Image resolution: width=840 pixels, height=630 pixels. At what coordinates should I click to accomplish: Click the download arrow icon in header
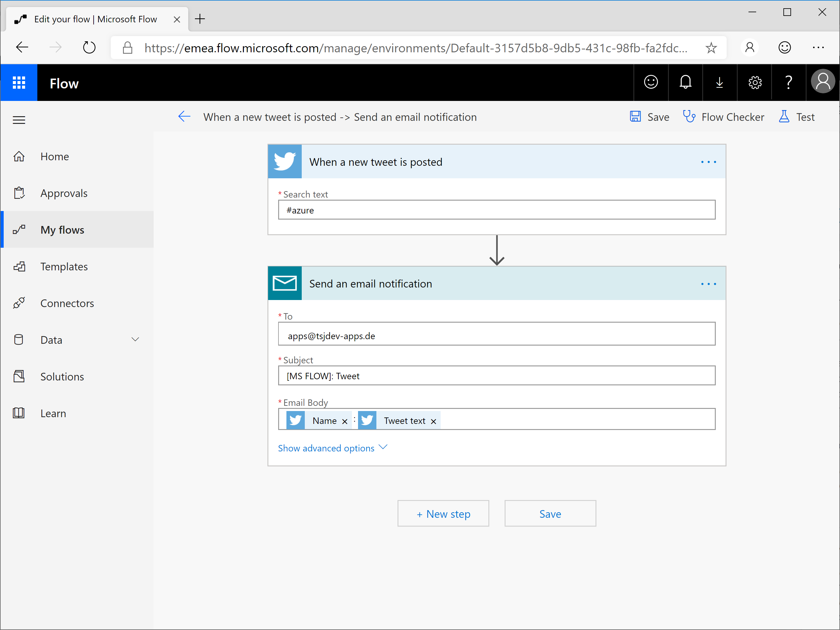pos(719,82)
